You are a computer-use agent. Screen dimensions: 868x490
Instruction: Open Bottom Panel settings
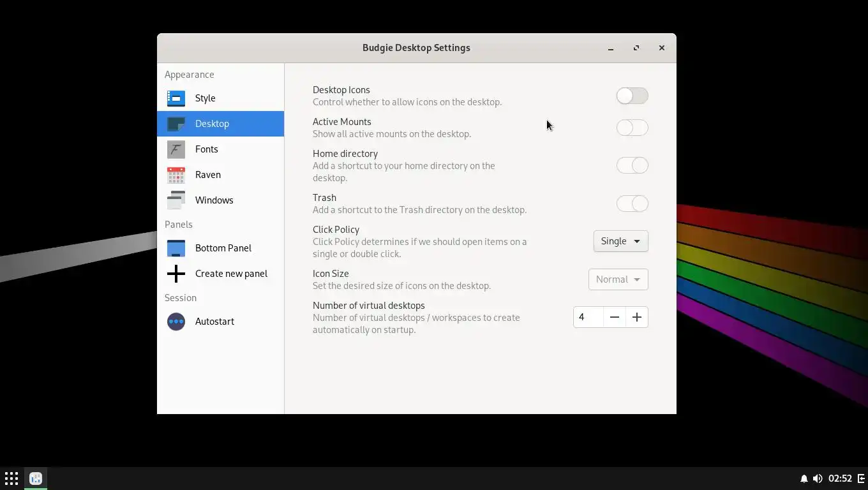tap(220, 248)
